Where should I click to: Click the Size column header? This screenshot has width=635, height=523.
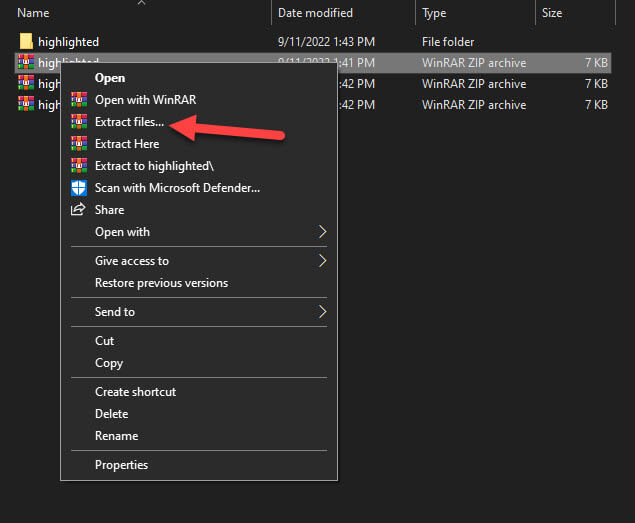click(x=552, y=13)
